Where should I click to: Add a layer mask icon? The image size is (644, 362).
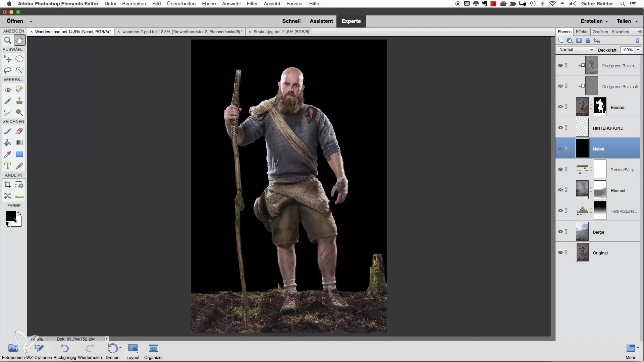[579, 41]
